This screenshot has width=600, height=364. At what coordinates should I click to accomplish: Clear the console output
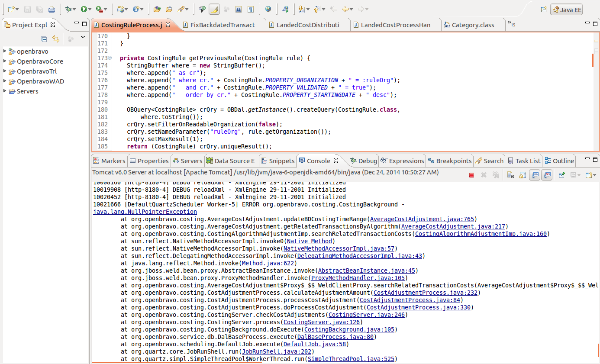(510, 175)
